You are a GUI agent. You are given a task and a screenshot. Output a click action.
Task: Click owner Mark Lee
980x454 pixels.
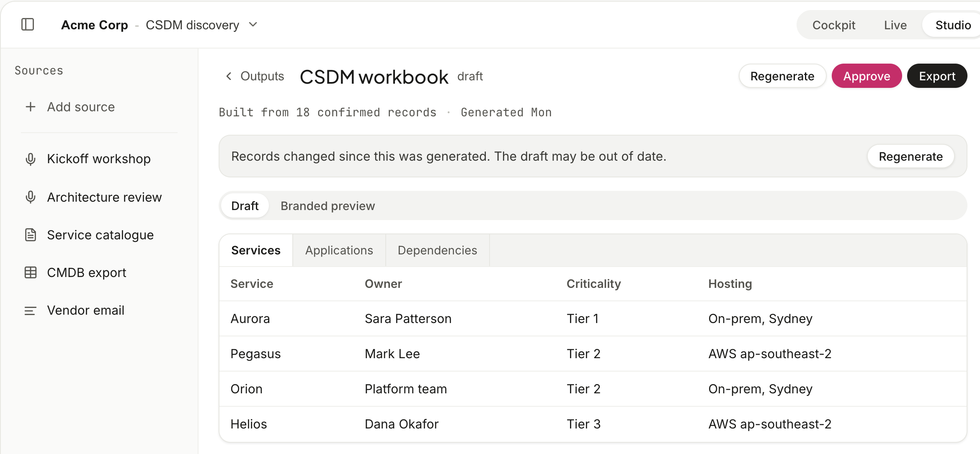pos(392,354)
